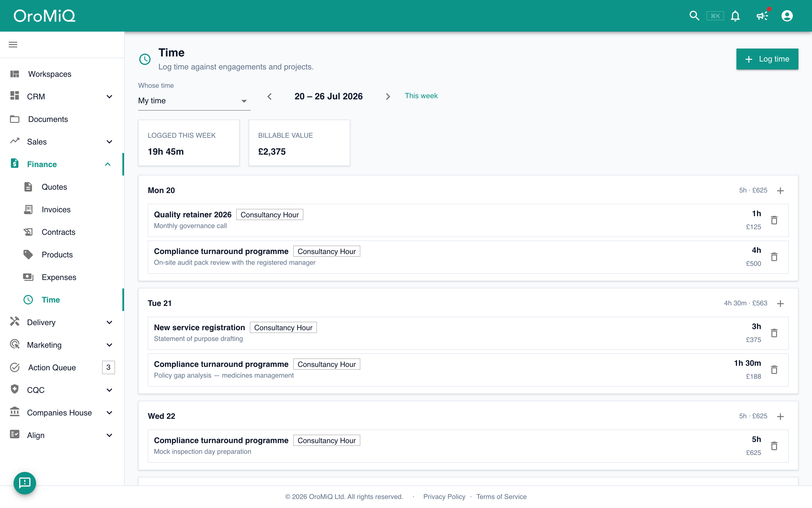
Task: Click the Products tag icon
Action: (28, 254)
